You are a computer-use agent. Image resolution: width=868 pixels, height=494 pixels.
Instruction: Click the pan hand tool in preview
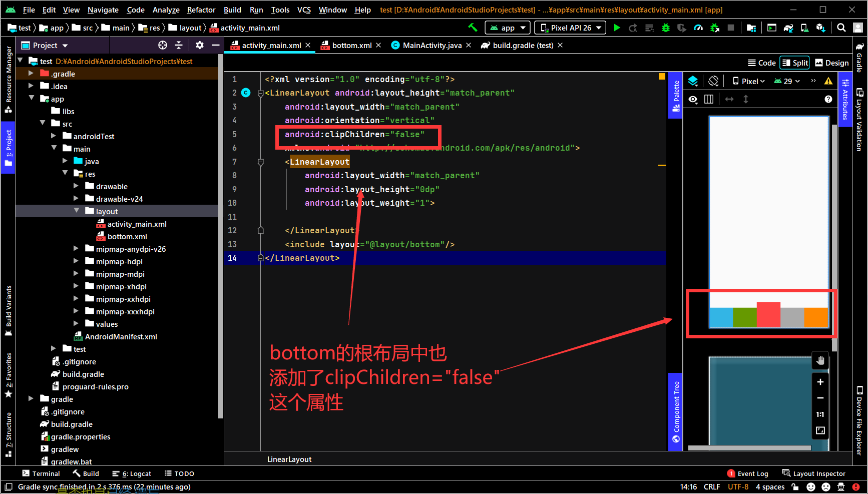coord(820,360)
